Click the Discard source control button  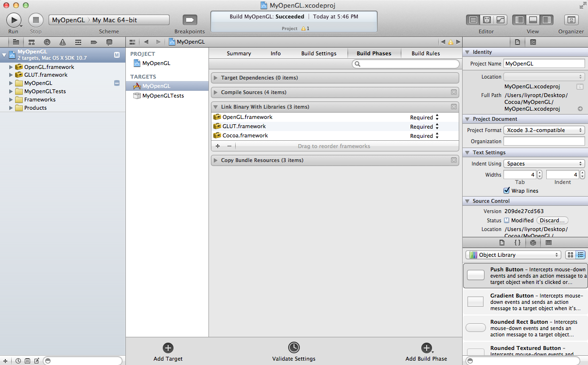(x=553, y=220)
